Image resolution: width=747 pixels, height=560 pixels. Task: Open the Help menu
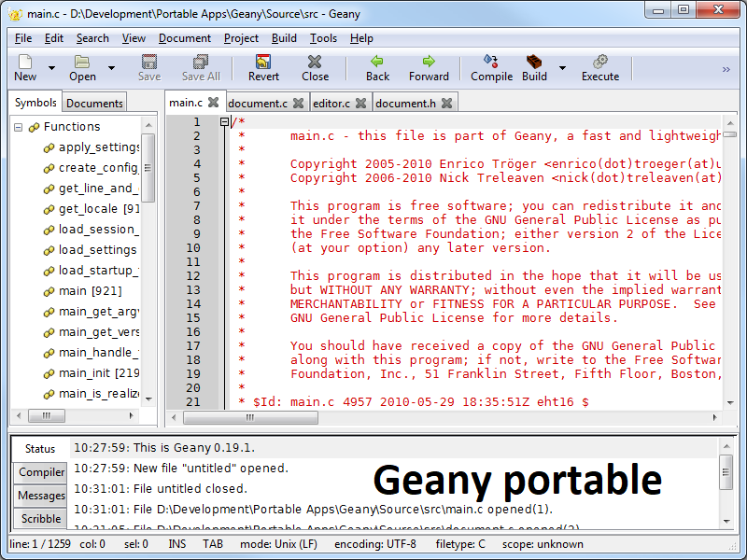pyautogui.click(x=361, y=38)
